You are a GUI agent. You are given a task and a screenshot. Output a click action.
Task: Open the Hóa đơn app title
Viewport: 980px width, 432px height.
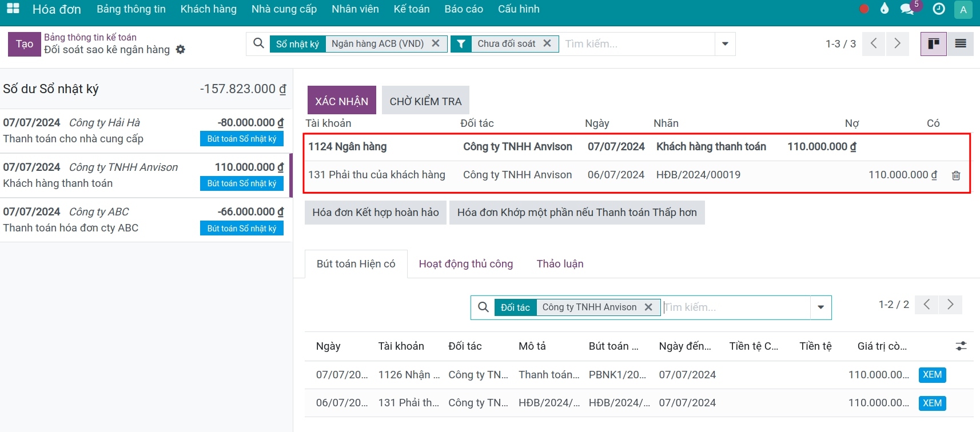point(57,9)
